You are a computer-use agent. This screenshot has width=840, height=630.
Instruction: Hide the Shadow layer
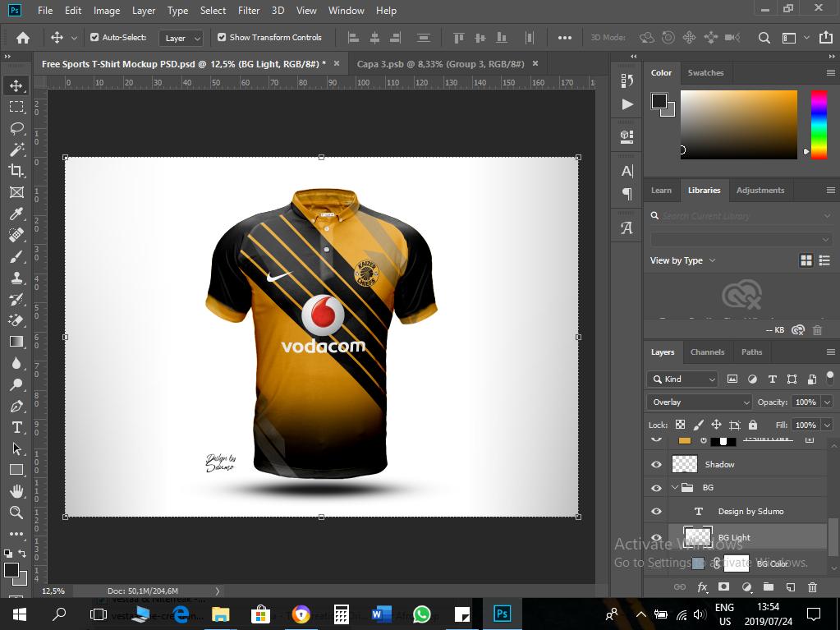click(x=656, y=464)
